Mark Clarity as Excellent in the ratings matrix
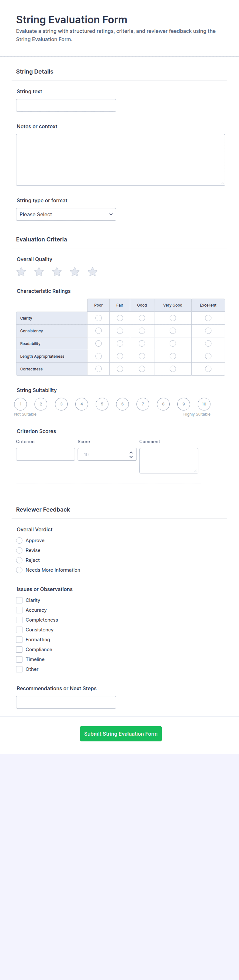Screen dimensions: 239x980 [x=208, y=318]
